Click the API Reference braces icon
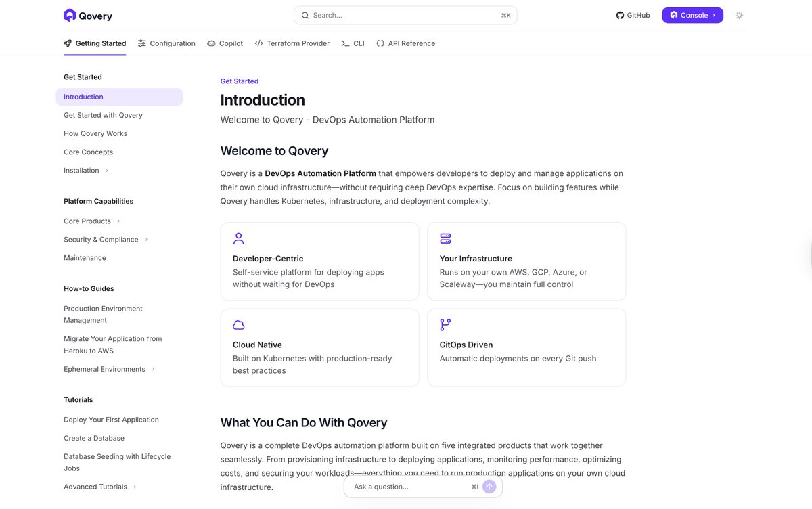Image resolution: width=812 pixels, height=509 pixels. coord(380,43)
